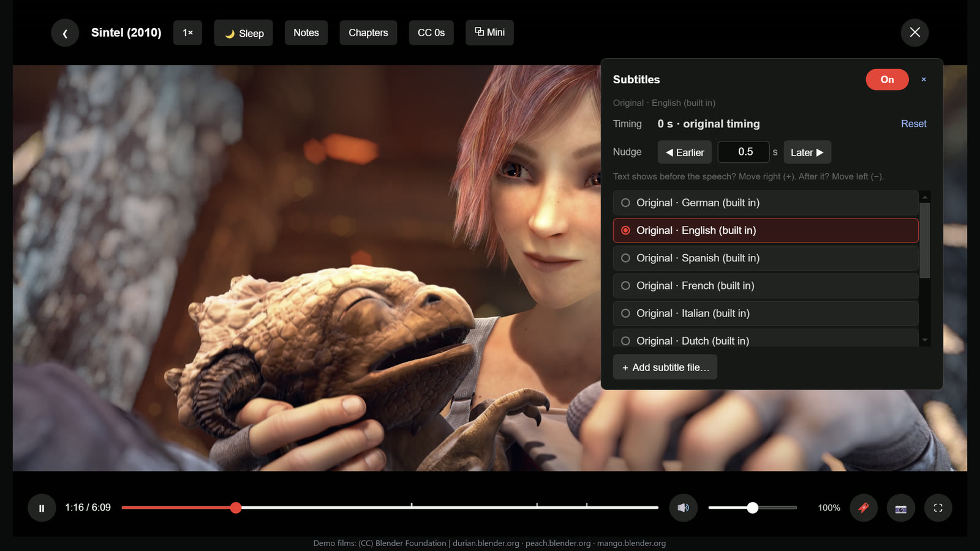The image size is (980, 551).
Task: Click scroll-up arrow in subtitle list
Action: coord(925,197)
